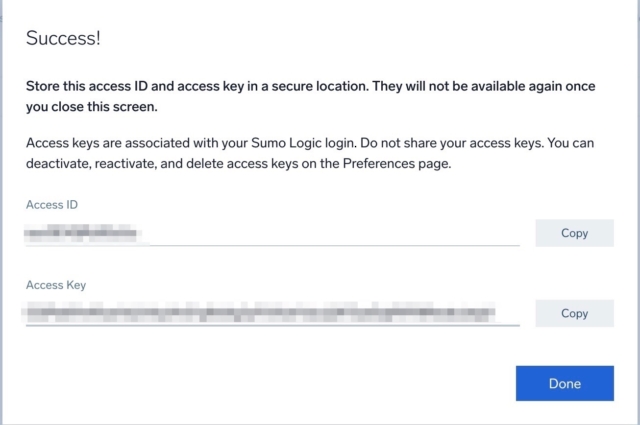Click the 'Sumo Logic login' text
Viewport: 640px width, 425px height.
(302, 143)
